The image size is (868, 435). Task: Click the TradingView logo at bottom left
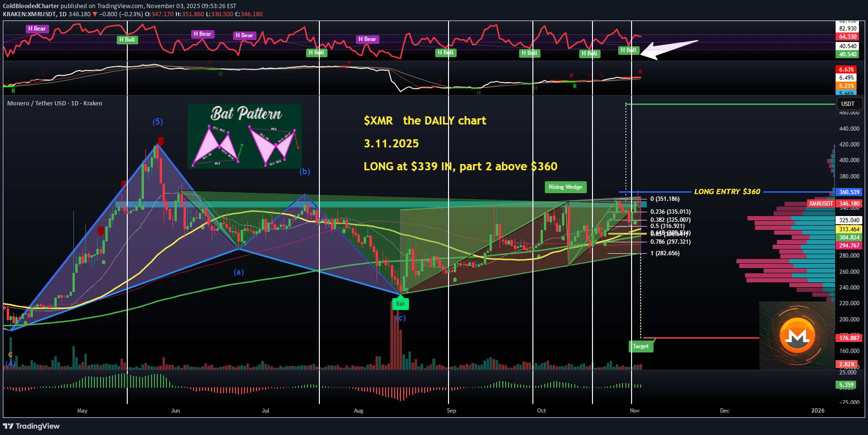point(31,426)
